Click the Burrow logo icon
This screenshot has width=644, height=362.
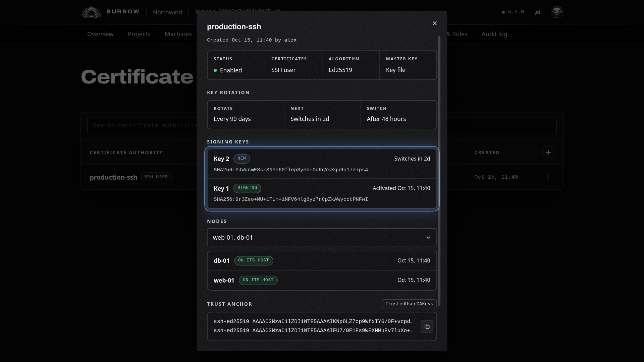[91, 12]
